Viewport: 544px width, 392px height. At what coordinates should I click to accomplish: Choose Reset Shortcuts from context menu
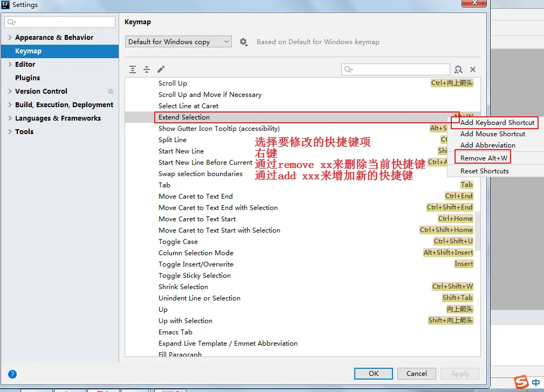tap(484, 171)
